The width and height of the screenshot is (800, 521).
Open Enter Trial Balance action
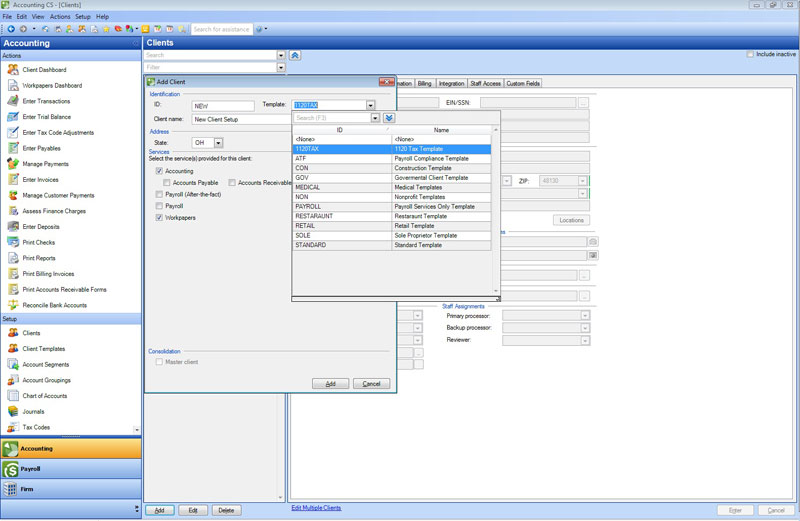[x=46, y=117]
